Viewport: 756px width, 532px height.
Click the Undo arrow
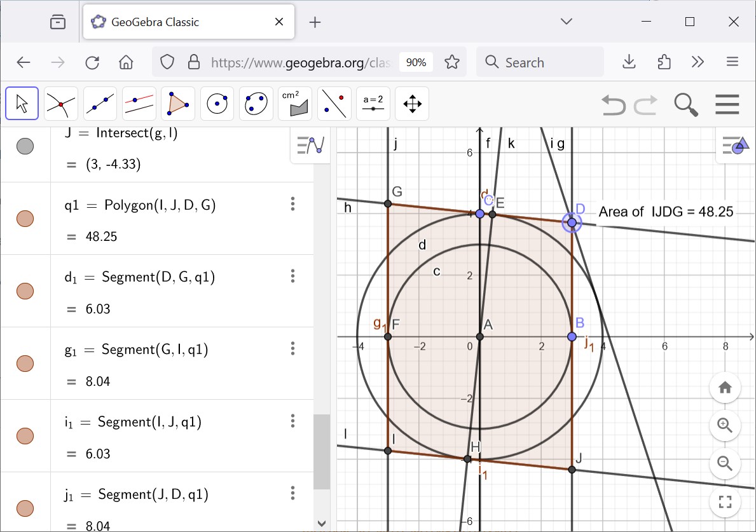[614, 105]
